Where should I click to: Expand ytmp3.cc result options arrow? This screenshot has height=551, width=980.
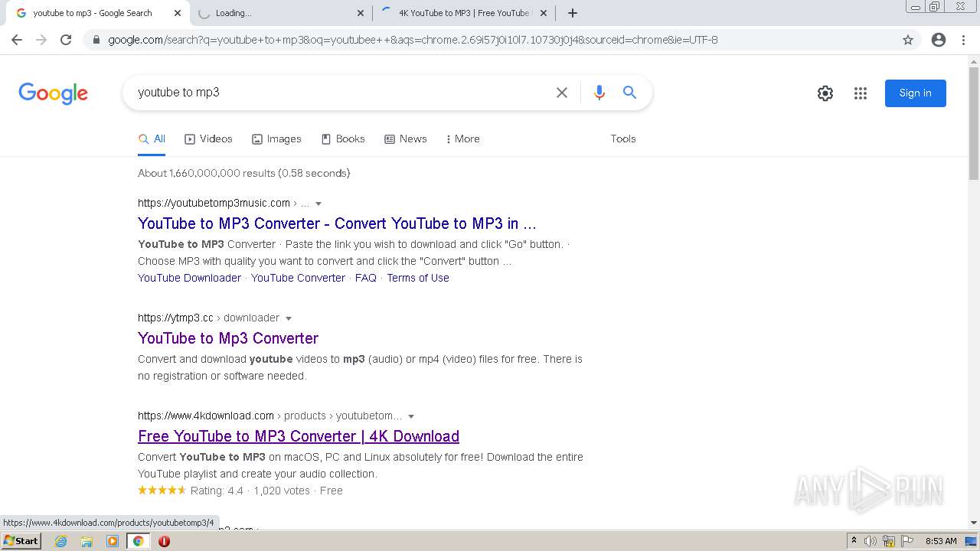289,318
